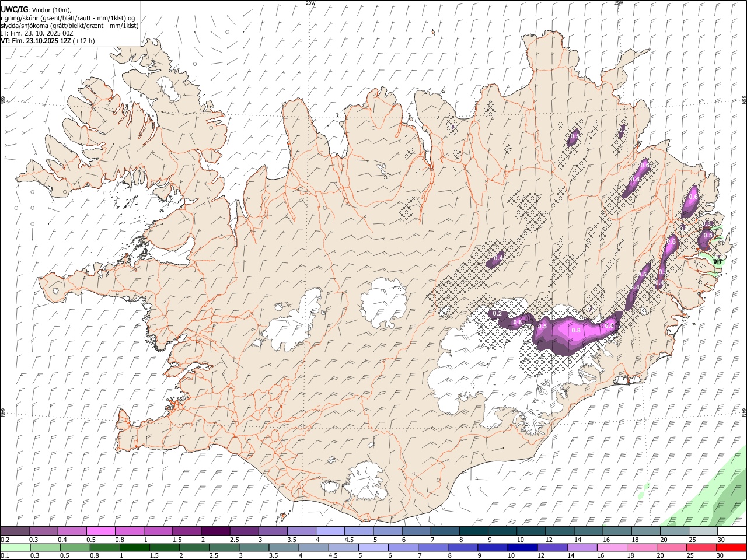Select the 'IT: Fim. 23. 10. 2025 00Z' line

point(37,33)
